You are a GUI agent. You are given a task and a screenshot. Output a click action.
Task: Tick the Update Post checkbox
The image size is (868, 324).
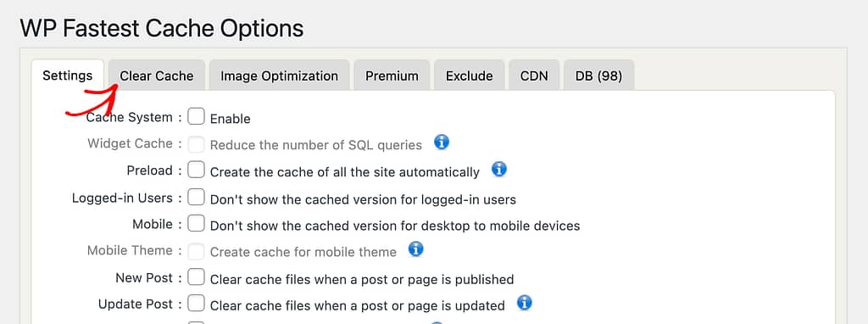[x=196, y=304]
